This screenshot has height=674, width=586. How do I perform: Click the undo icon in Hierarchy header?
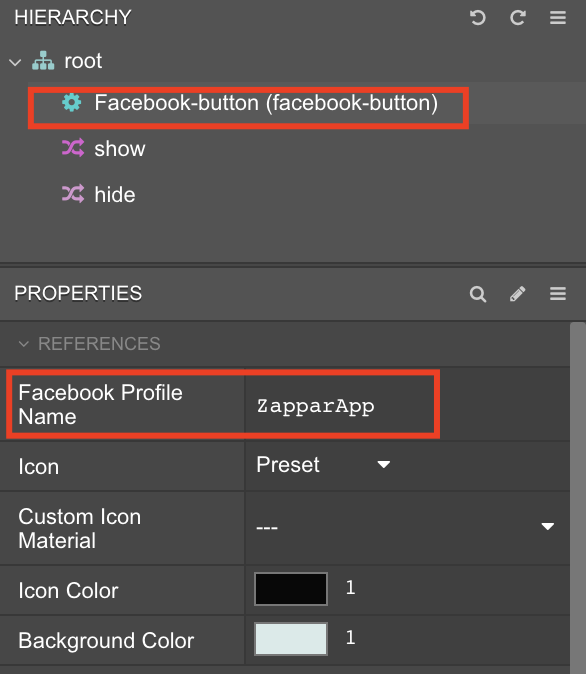(x=477, y=18)
